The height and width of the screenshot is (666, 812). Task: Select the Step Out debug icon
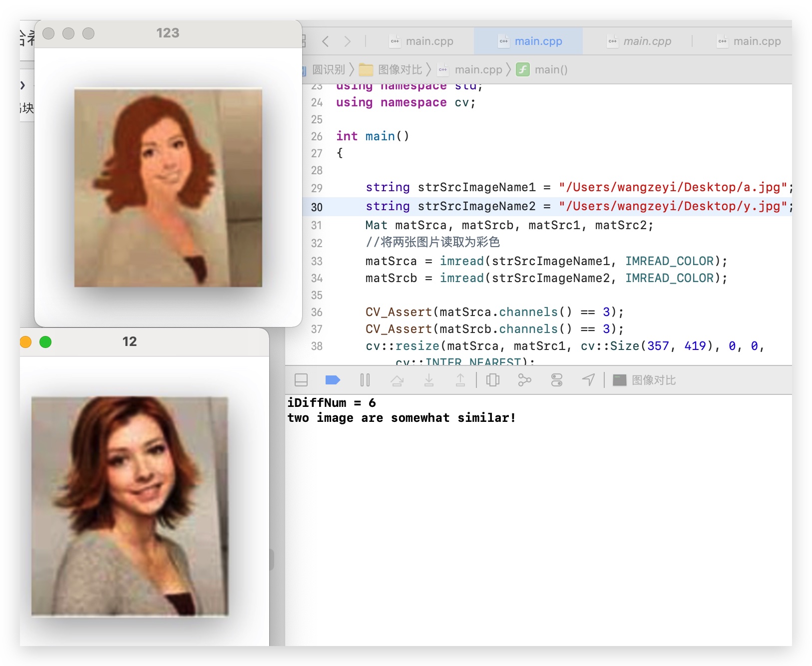[460, 380]
